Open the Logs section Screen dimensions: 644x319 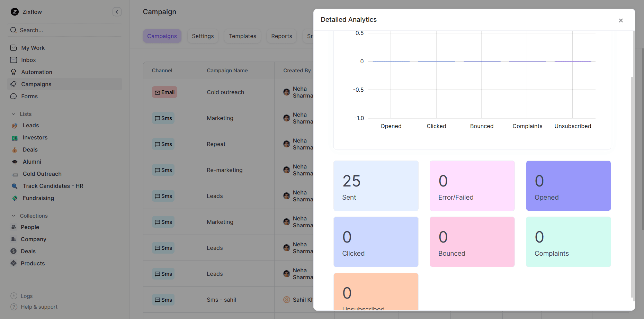coord(26,296)
